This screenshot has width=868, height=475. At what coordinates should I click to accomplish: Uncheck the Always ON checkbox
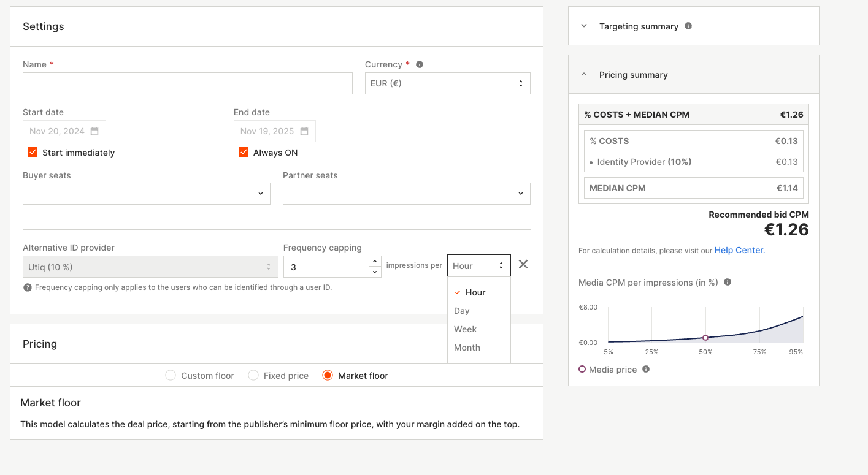point(244,152)
